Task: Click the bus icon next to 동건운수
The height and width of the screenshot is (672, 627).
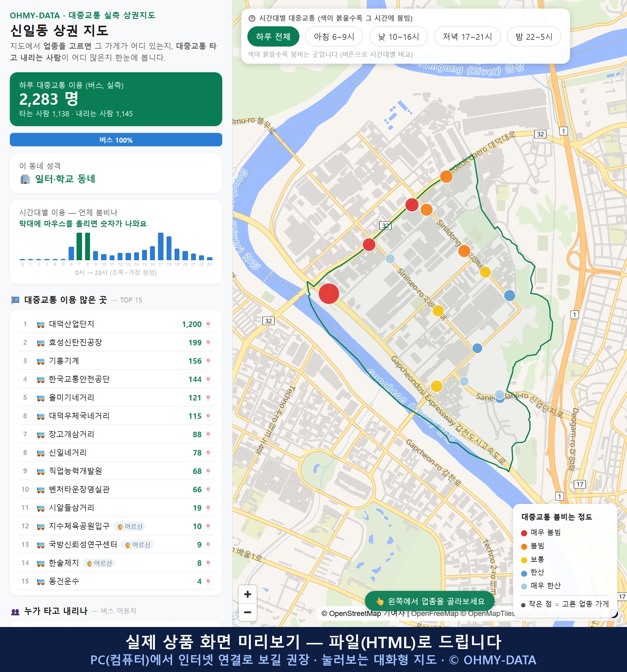Action: (40, 581)
